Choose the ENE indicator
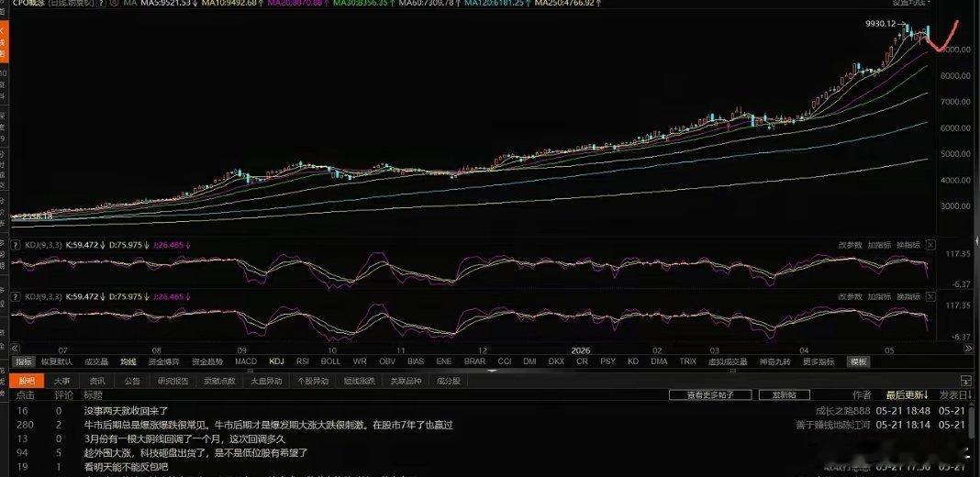Viewport: 980px width, 477px height. coord(444,361)
